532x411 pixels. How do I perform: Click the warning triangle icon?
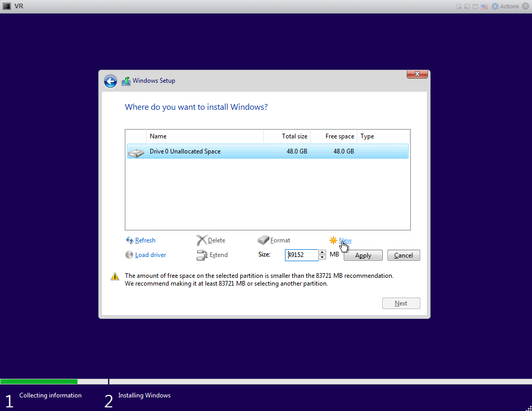coord(115,276)
